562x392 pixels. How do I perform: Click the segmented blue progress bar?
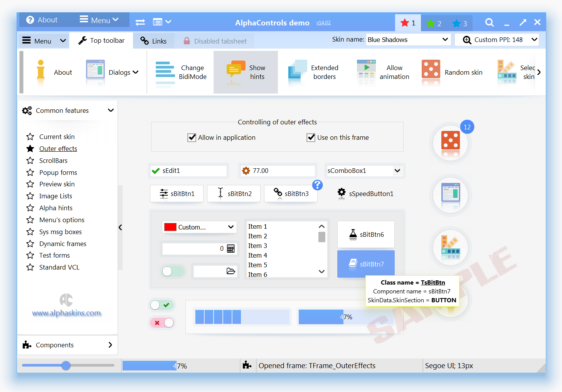pyautogui.click(x=242, y=317)
